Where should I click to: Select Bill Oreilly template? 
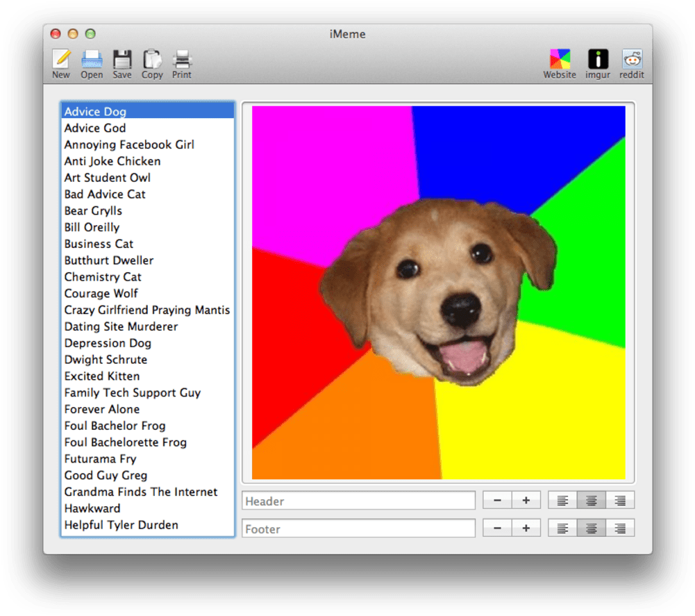tap(148, 227)
